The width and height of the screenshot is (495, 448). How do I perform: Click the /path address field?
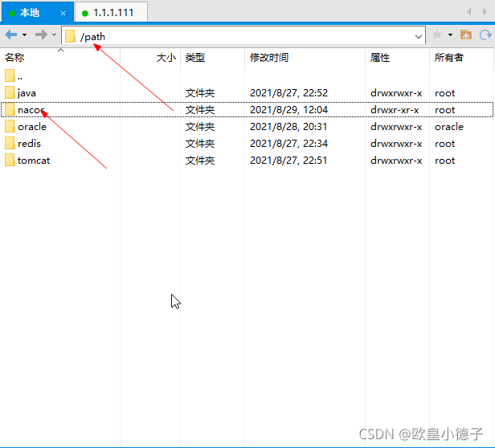[x=243, y=36]
